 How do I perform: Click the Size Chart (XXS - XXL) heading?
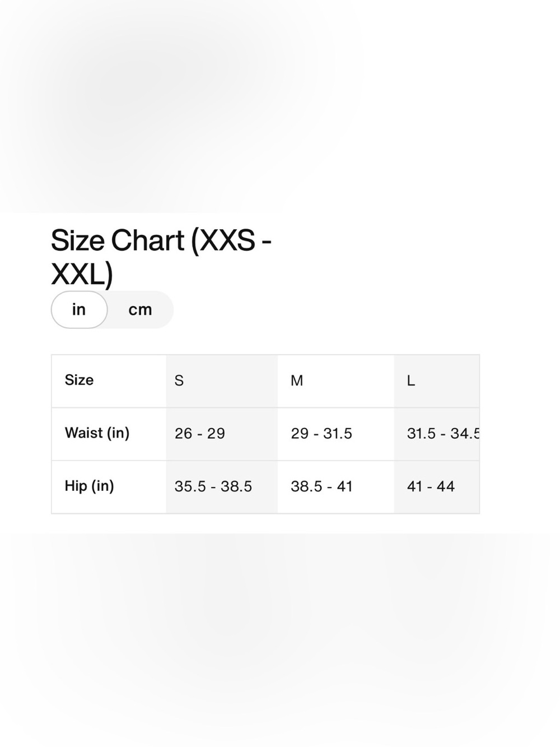[161, 257]
